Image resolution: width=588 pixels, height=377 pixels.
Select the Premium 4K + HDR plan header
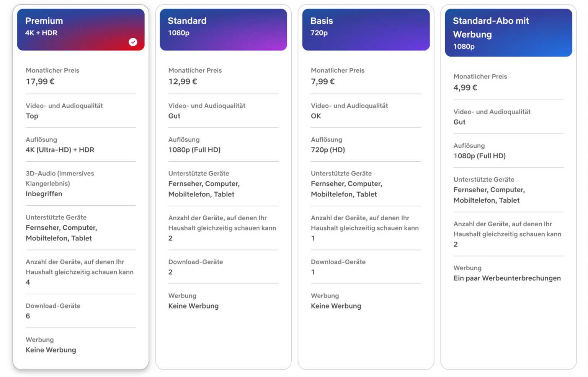coord(80,29)
